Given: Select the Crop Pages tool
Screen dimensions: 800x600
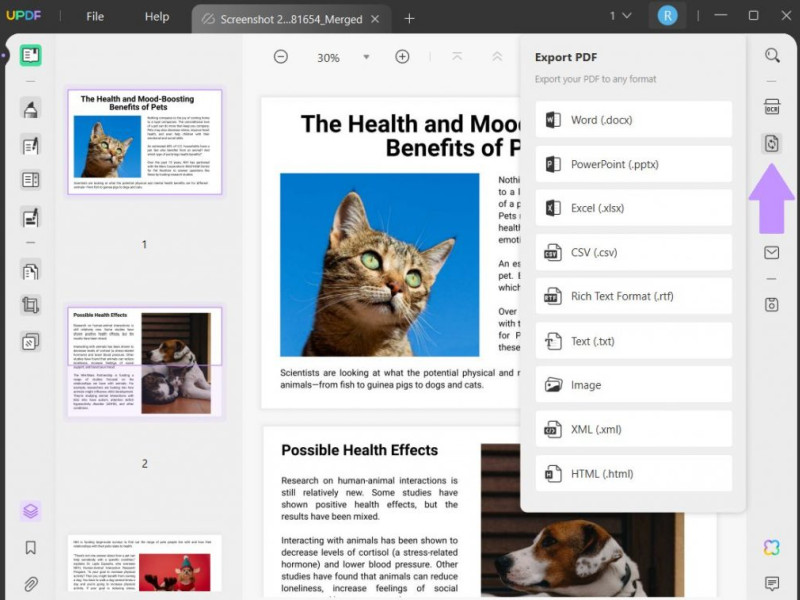Looking at the screenshot, I should [x=31, y=306].
